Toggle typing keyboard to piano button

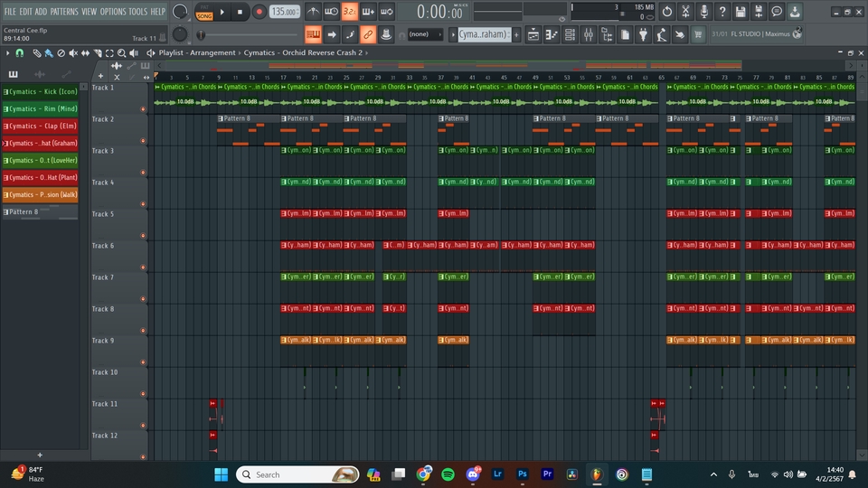click(x=313, y=34)
